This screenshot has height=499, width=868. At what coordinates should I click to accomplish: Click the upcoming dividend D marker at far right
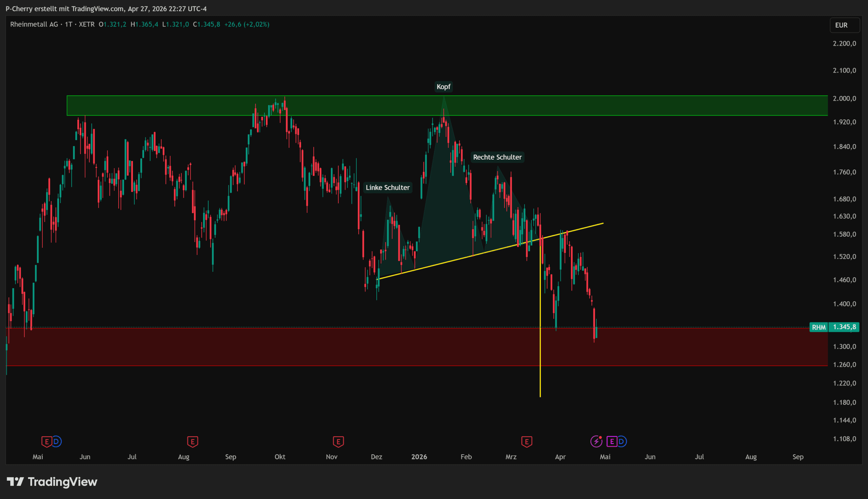621,441
